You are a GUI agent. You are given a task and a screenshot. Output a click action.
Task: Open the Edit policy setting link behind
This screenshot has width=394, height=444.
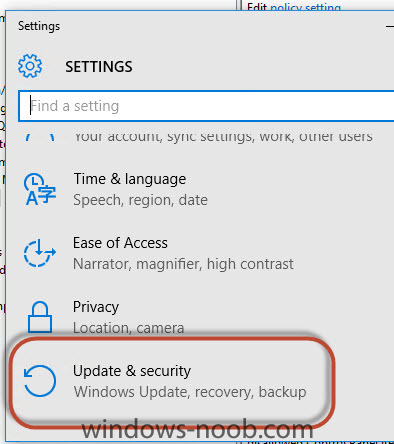[x=306, y=7]
